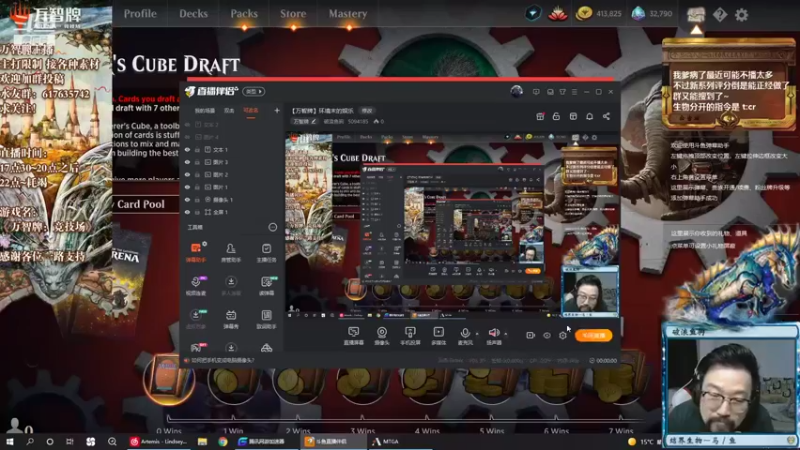This screenshot has height=450, width=800.
Task: Select the 文本 1 layer row
Action: point(232,149)
